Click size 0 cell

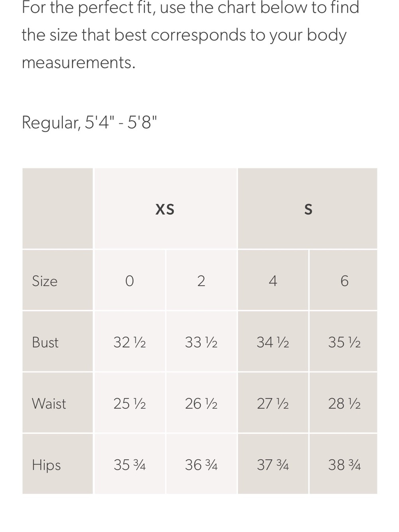130,281
